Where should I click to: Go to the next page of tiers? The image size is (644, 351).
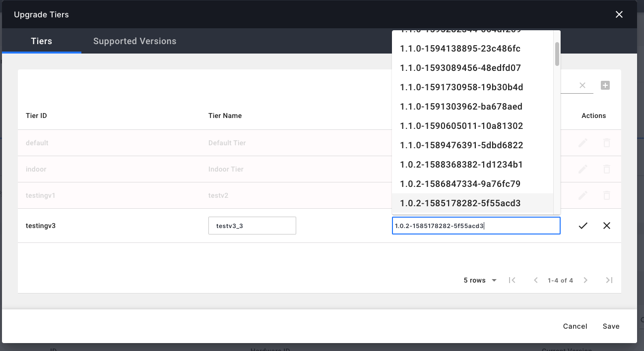[x=585, y=280]
